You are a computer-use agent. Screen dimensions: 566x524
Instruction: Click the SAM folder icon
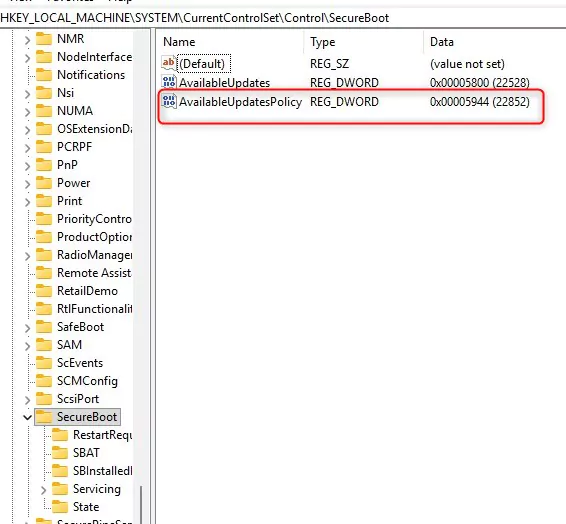[44, 345]
